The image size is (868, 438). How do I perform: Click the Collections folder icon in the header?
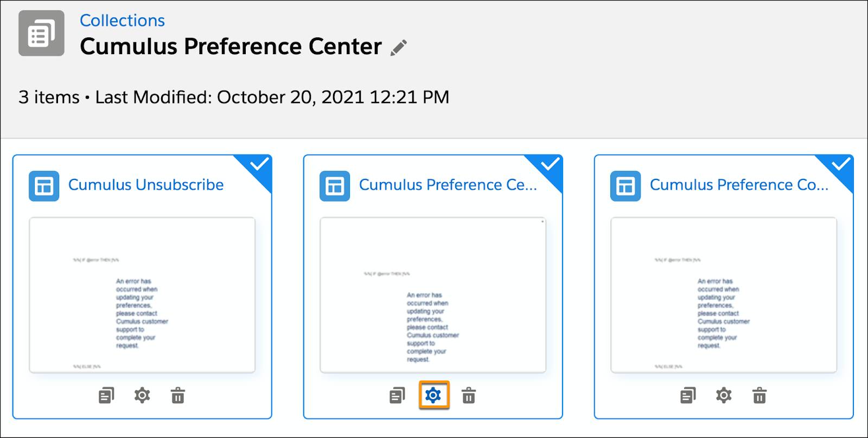tap(40, 33)
